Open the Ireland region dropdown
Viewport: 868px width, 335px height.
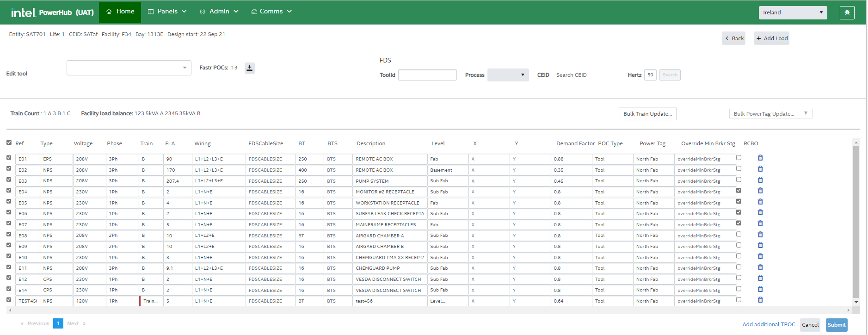tap(792, 12)
